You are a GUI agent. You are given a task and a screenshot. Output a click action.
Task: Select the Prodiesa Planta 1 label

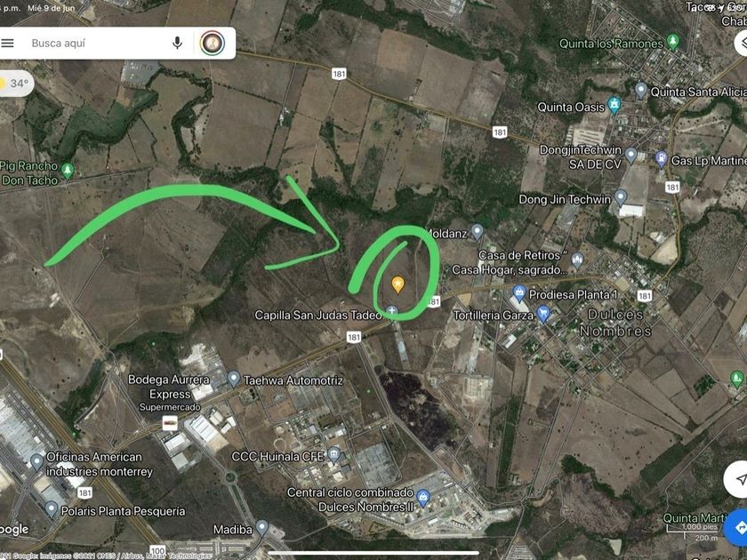pyautogui.click(x=573, y=295)
